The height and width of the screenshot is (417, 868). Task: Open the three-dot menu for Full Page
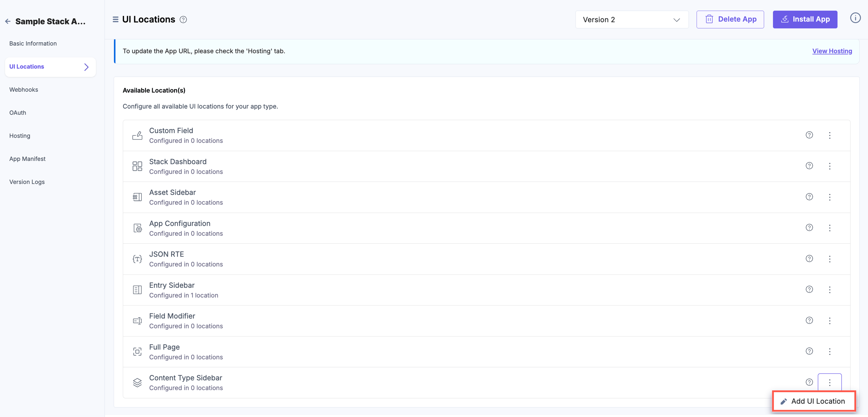(x=830, y=351)
